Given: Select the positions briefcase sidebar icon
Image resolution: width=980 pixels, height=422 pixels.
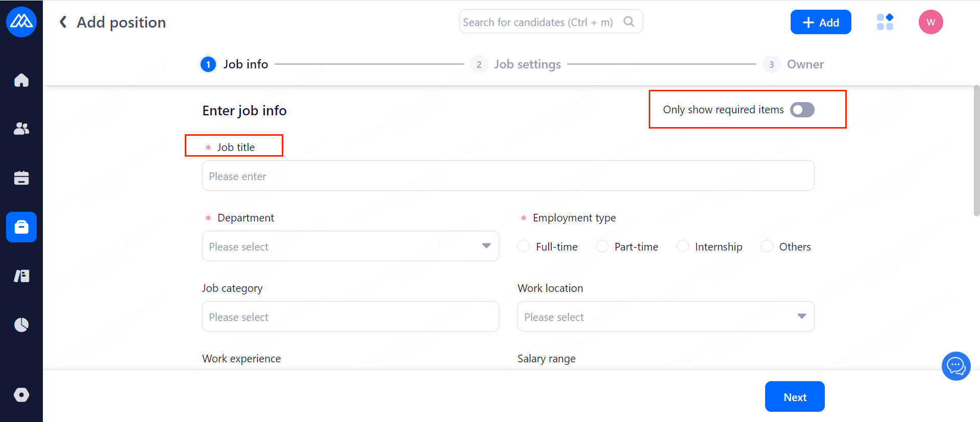Looking at the screenshot, I should coord(21,227).
